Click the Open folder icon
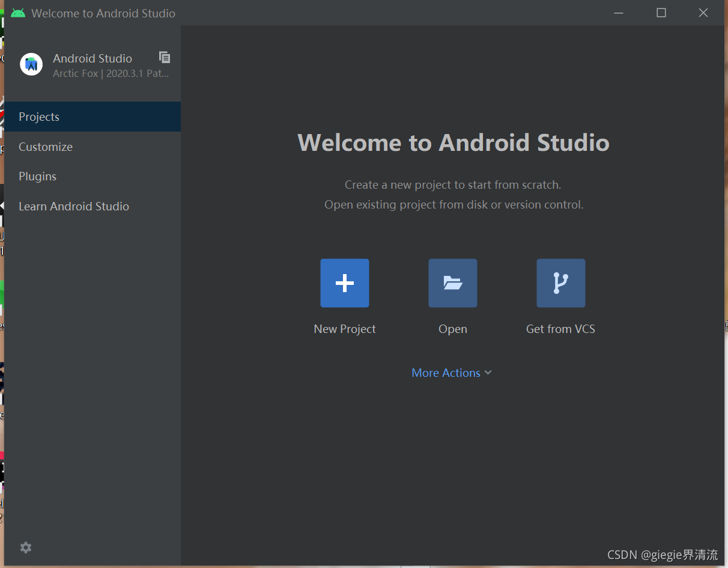The image size is (728, 568). (x=453, y=283)
